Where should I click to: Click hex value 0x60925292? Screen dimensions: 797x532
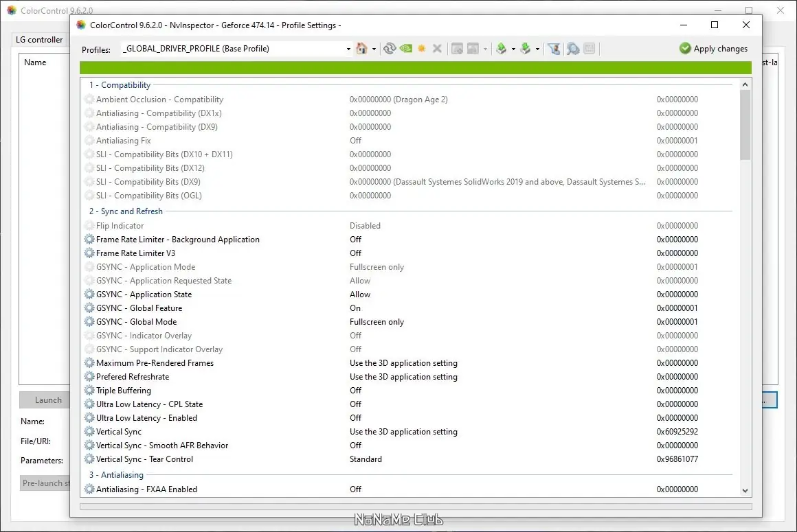tap(677, 432)
